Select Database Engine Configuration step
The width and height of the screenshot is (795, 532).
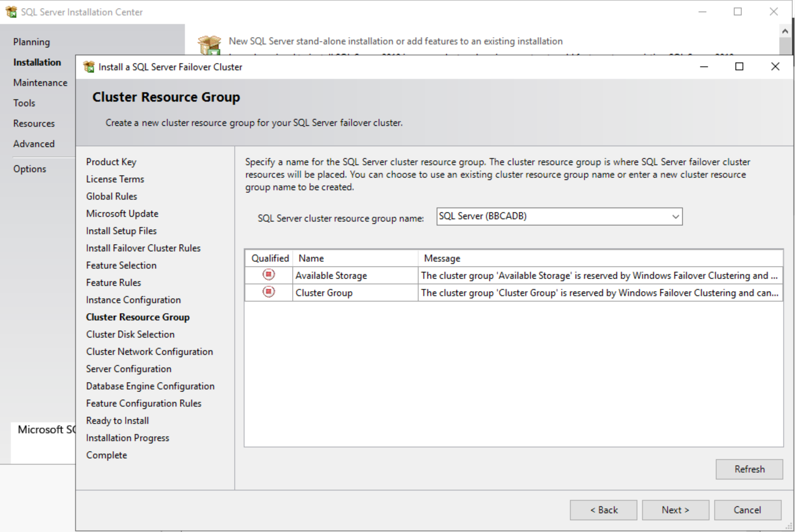(150, 386)
